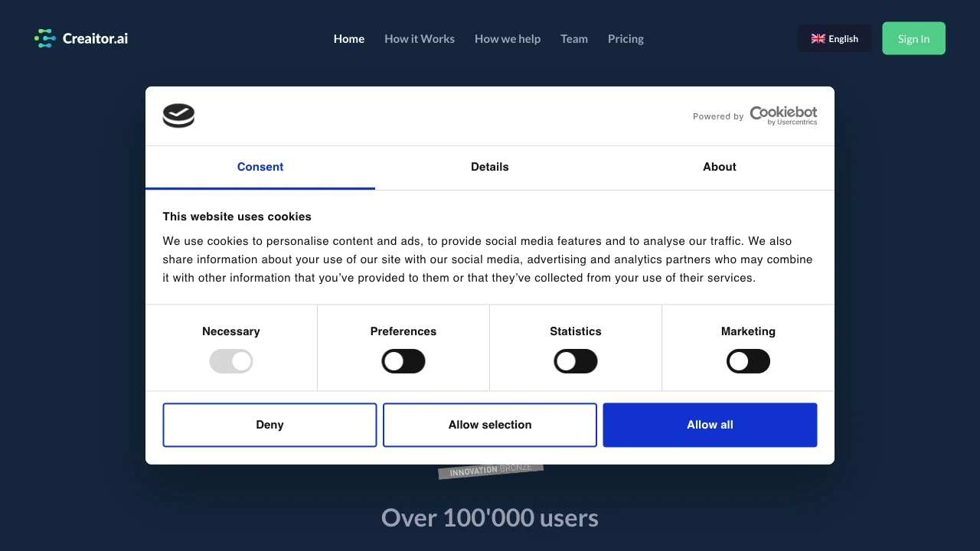Disable the Marketing cookie toggle
Image resolution: width=980 pixels, height=551 pixels.
tap(748, 360)
